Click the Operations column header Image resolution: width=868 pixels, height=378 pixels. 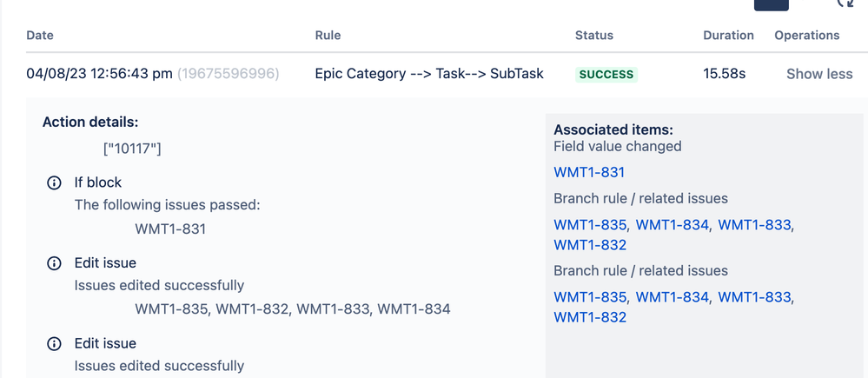[807, 36]
